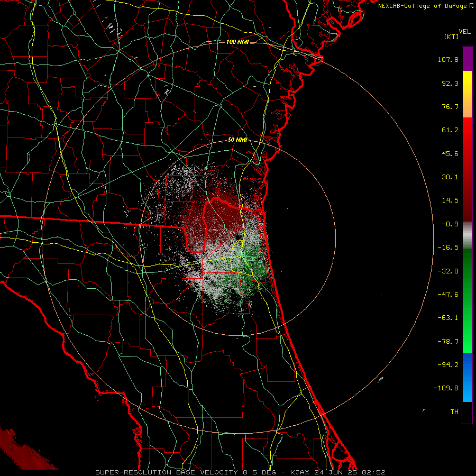The image size is (476, 476).
Task: Select the 61.2 legend value
Action: (450, 130)
